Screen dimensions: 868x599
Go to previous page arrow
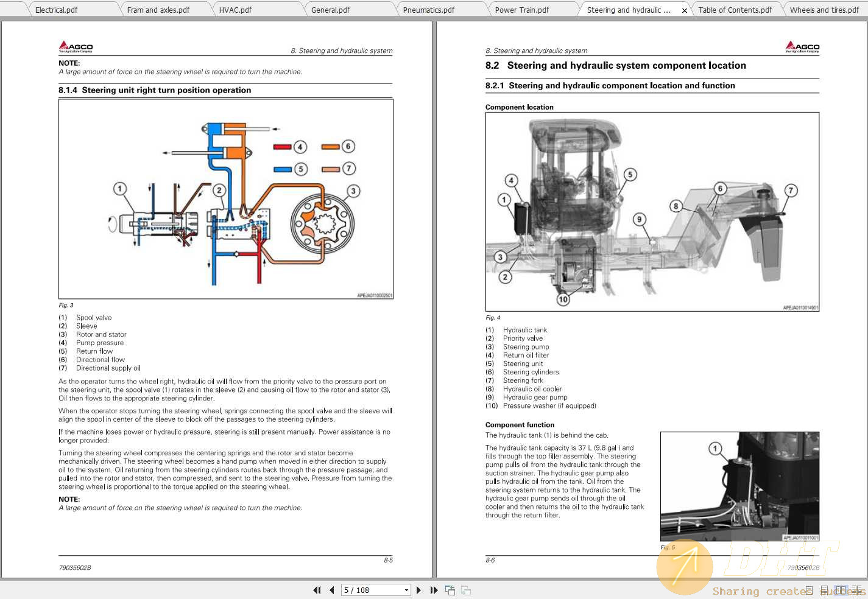331,590
